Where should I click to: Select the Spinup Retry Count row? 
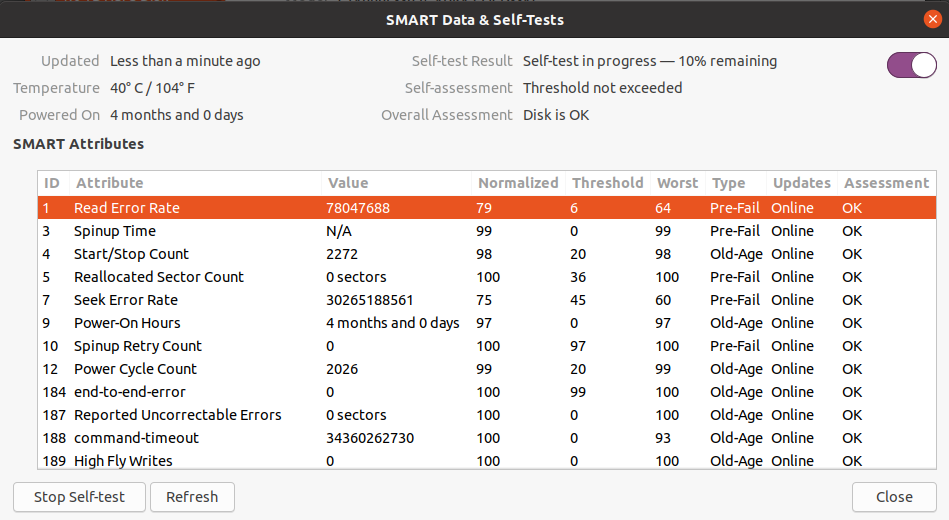point(487,346)
